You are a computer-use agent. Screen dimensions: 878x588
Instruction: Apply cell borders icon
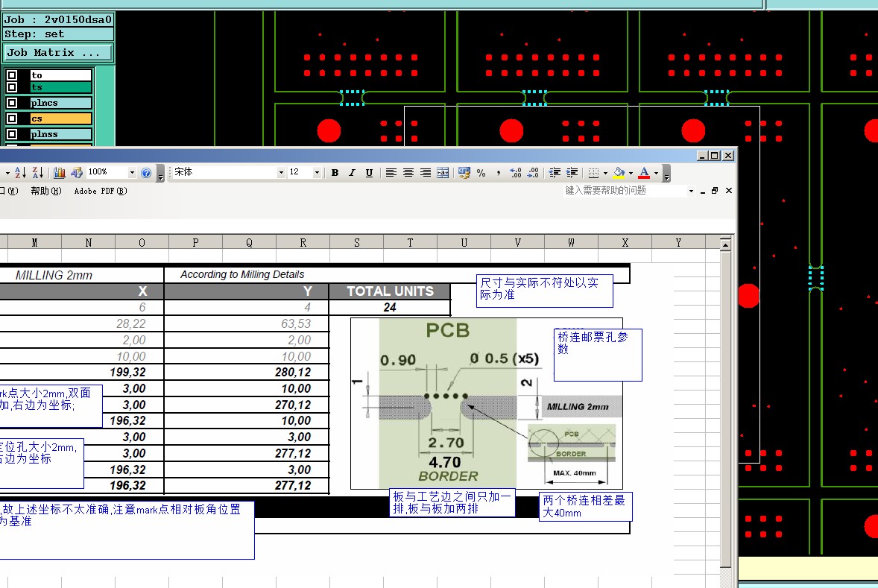(594, 172)
